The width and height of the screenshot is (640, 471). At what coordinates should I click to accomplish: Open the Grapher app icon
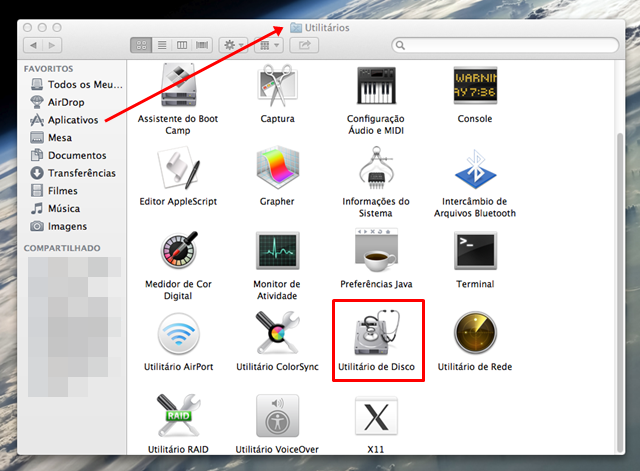(x=278, y=168)
